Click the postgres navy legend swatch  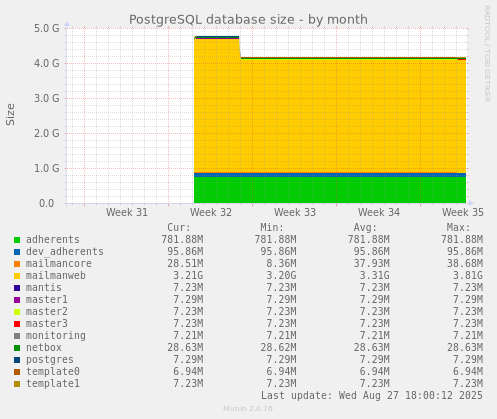17,360
